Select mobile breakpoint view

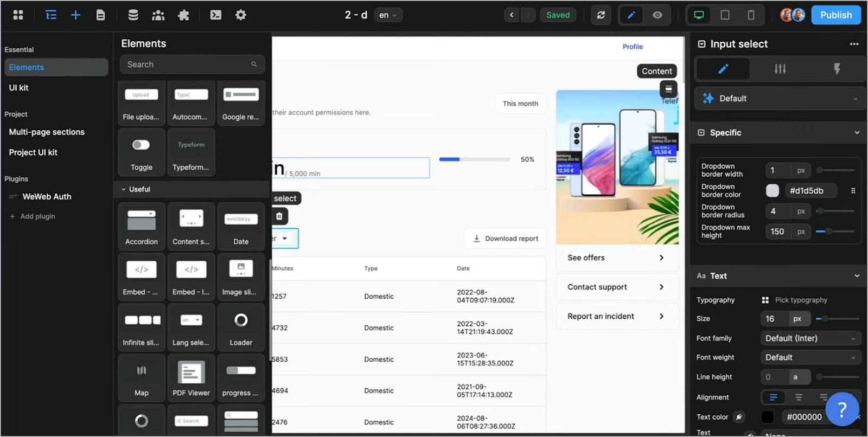click(751, 15)
